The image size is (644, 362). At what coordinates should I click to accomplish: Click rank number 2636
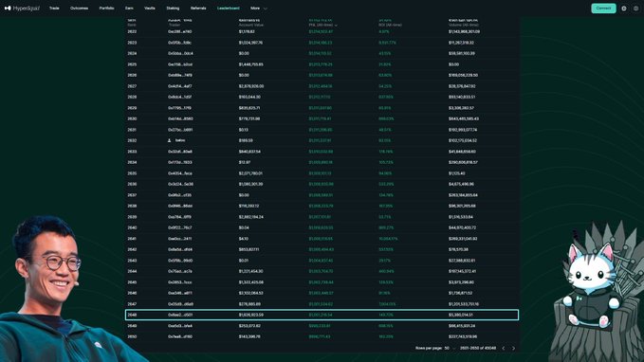[132, 184]
